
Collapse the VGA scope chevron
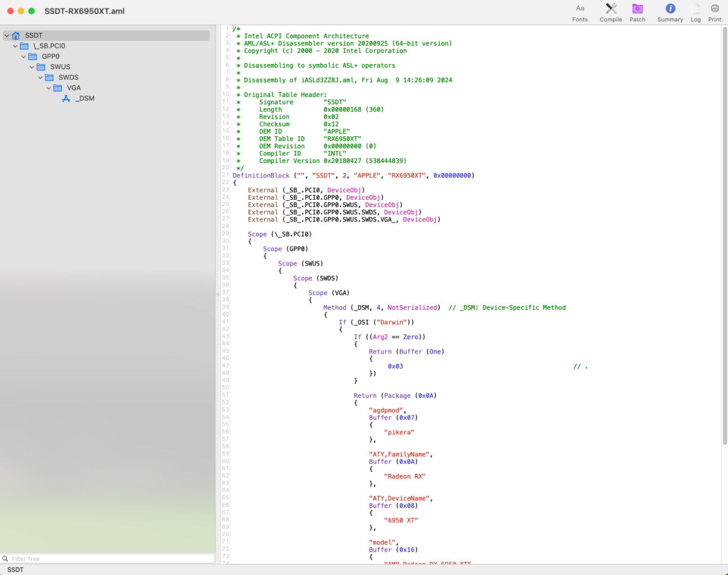pos(49,88)
